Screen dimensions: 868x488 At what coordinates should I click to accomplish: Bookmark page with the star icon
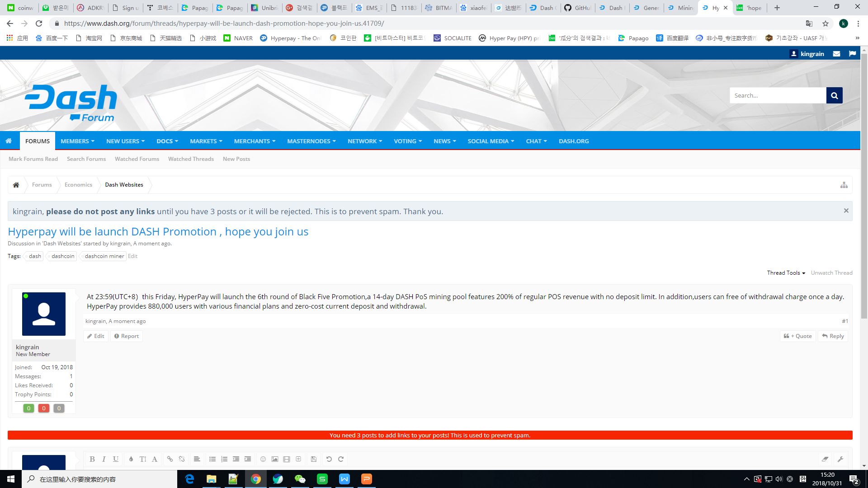click(826, 23)
